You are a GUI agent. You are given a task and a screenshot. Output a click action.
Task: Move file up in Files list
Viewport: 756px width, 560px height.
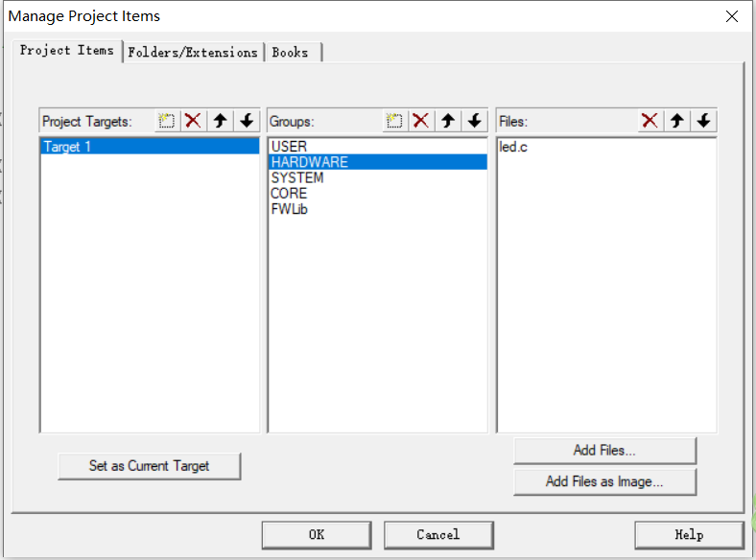[677, 121]
